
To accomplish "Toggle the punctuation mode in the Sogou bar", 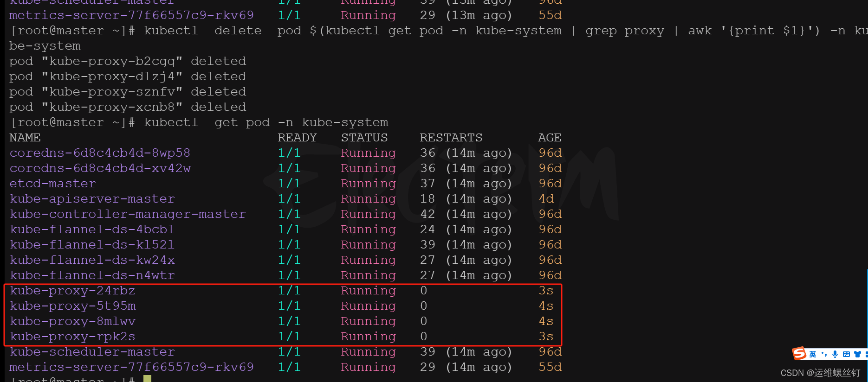I will pos(824,354).
